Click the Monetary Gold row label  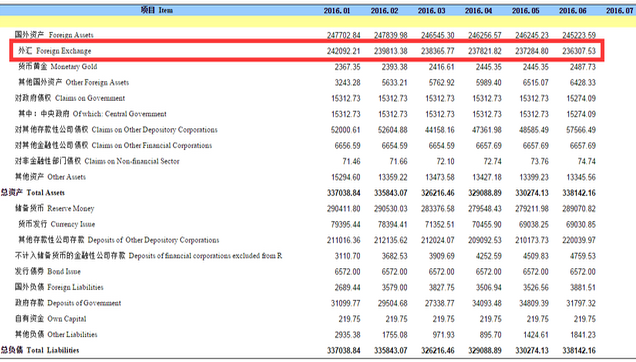coord(58,67)
